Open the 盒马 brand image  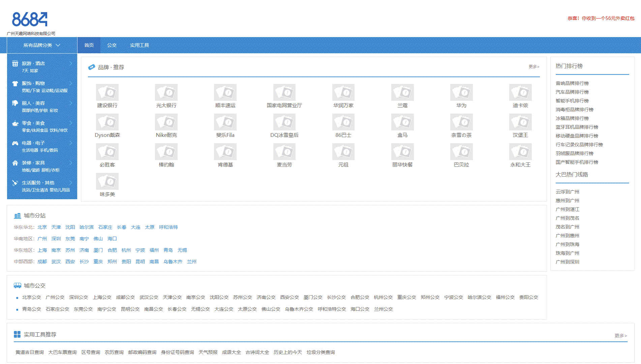click(x=402, y=122)
